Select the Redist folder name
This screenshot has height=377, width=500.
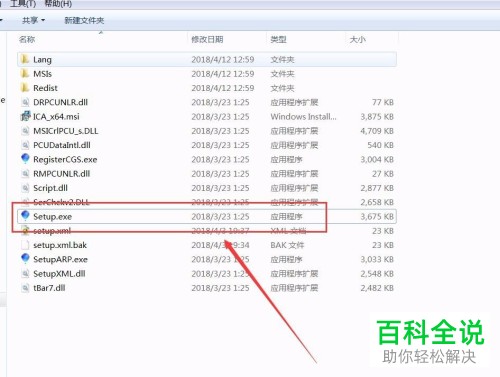(x=45, y=88)
